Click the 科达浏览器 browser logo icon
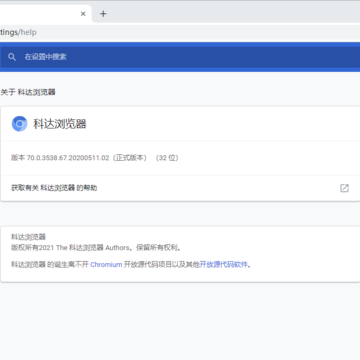The width and height of the screenshot is (360, 360). pos(19,124)
